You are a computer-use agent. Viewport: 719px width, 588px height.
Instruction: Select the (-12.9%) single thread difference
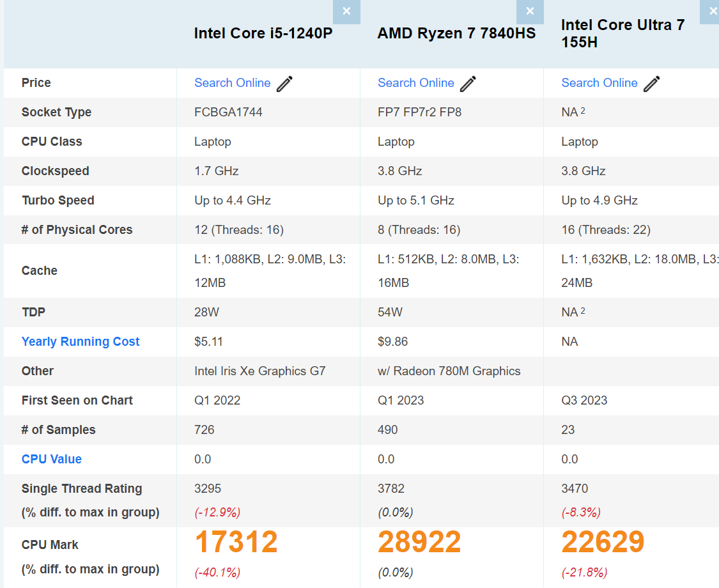pyautogui.click(x=217, y=513)
